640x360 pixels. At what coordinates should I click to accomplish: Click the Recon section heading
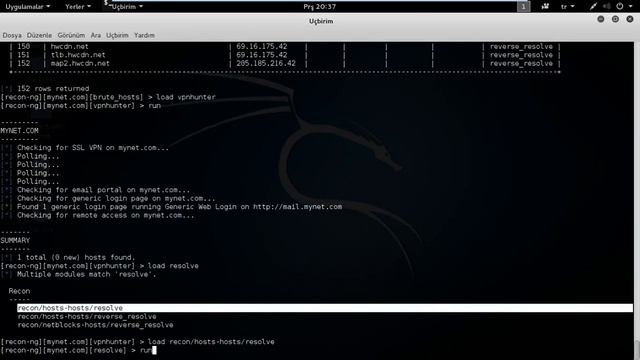click(19, 291)
